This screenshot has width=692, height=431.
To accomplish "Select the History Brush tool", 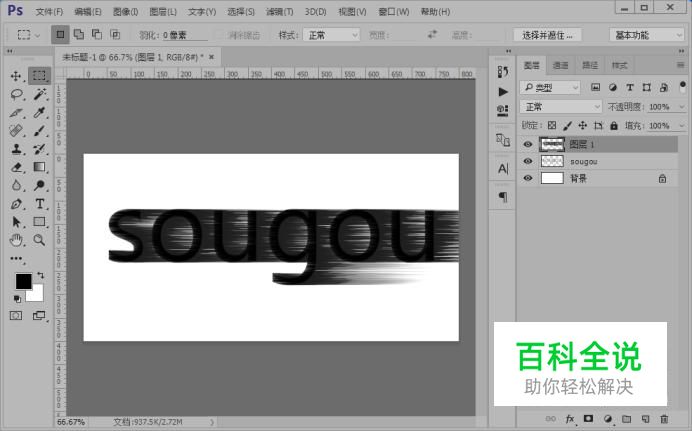I will [39, 149].
